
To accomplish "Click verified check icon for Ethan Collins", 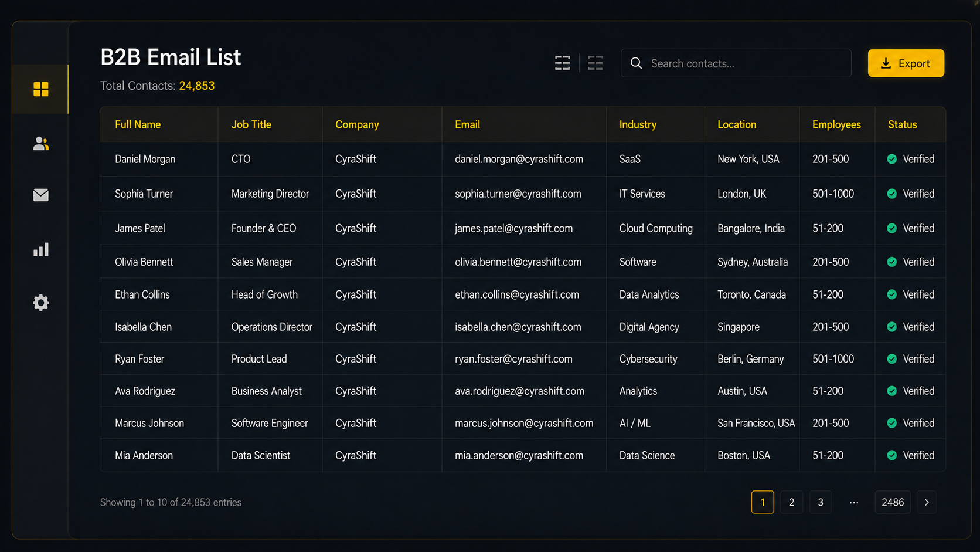I will click(x=892, y=294).
